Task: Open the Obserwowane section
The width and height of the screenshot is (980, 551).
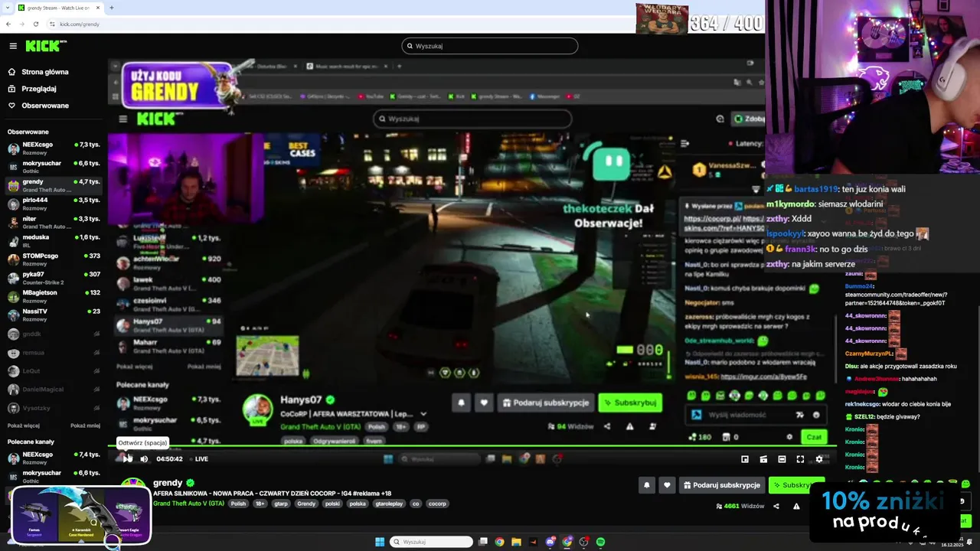Action: coord(38,106)
